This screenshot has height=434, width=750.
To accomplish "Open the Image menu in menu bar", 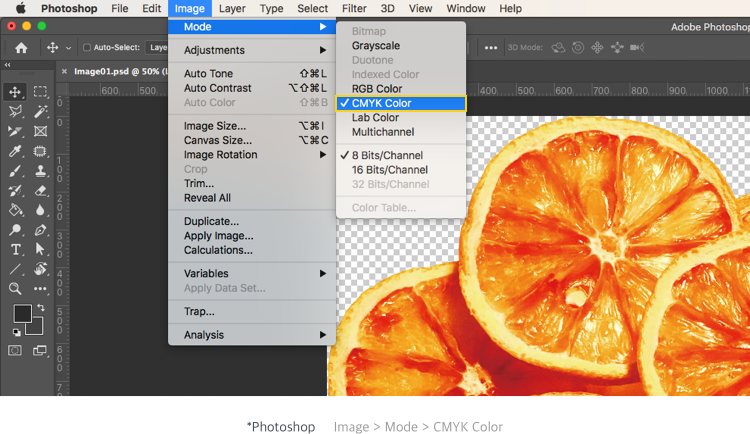I will [189, 9].
